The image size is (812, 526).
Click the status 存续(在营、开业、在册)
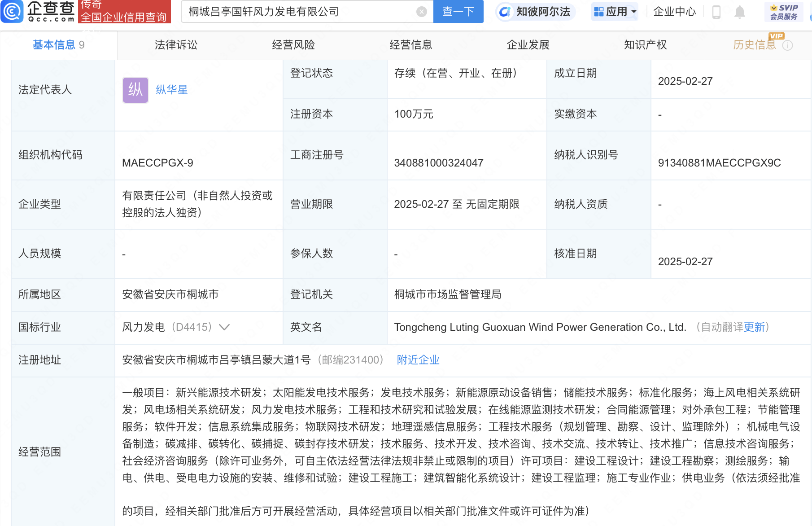[x=456, y=73]
